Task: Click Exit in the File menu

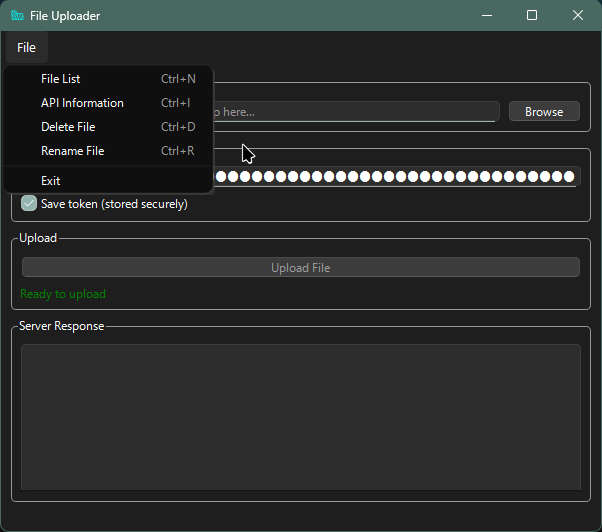Action: tap(50, 181)
